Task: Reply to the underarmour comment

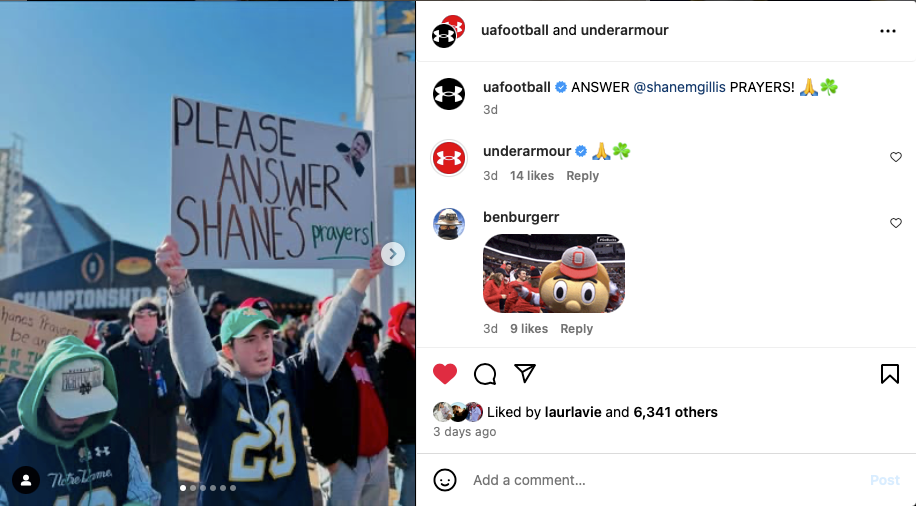Action: click(x=582, y=176)
